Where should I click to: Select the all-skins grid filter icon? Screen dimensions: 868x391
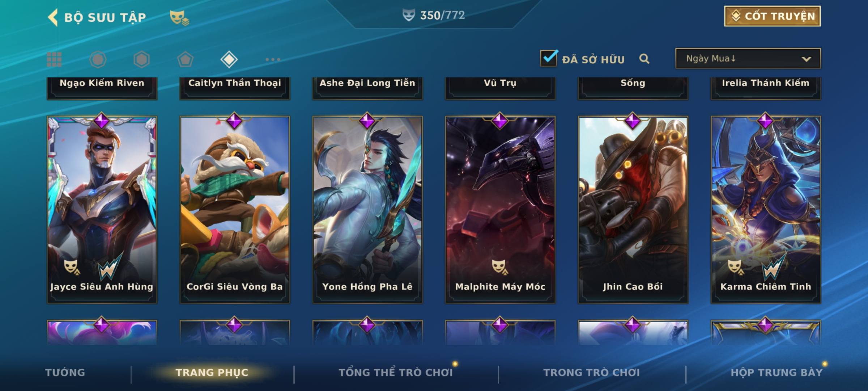tap(54, 59)
